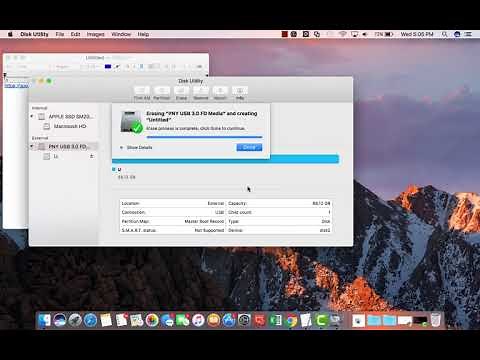Click the Child count label

point(240,212)
